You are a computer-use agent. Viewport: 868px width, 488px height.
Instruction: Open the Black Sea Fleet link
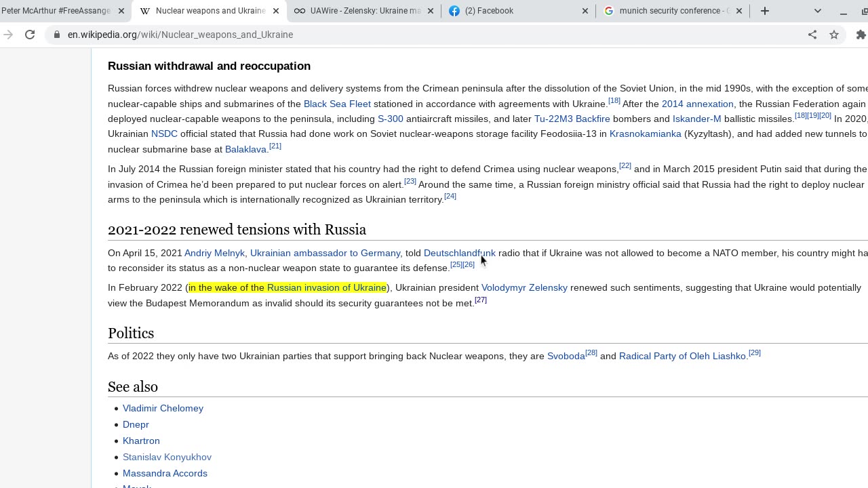[337, 104]
